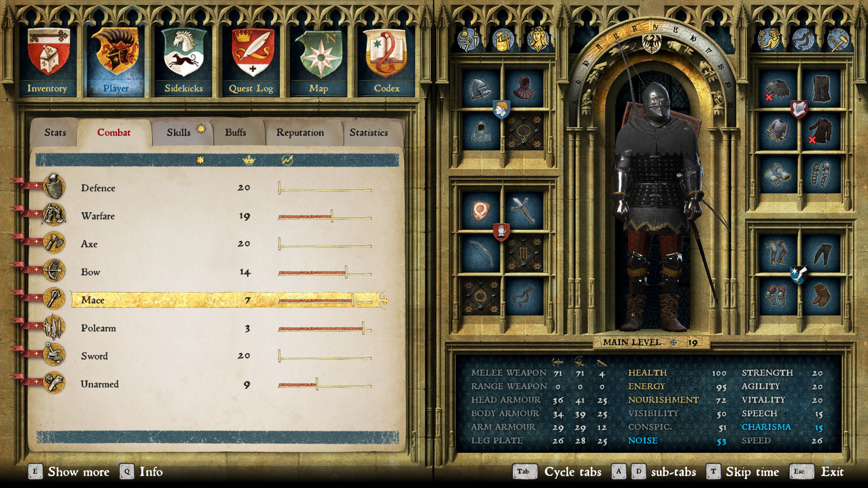Click Skip time at bottom
Image resolution: width=868 pixels, height=488 pixels.
(x=752, y=472)
